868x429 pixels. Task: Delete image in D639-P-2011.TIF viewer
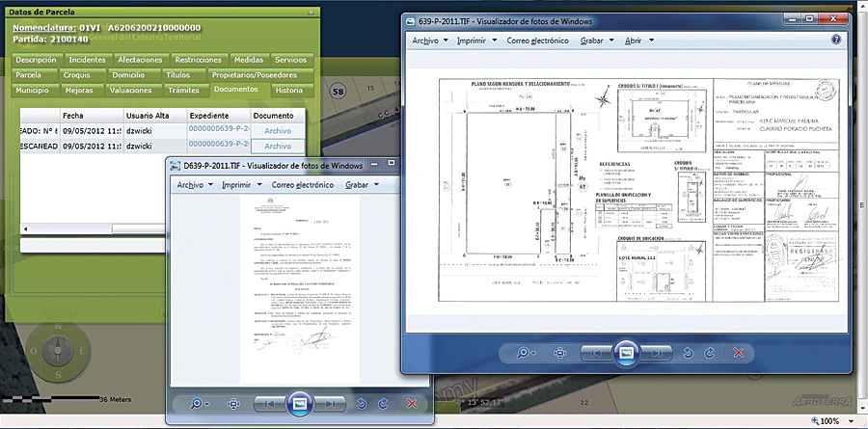point(411,404)
